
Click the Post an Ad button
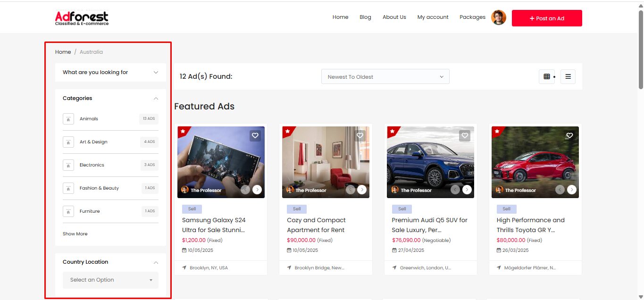[x=546, y=18]
